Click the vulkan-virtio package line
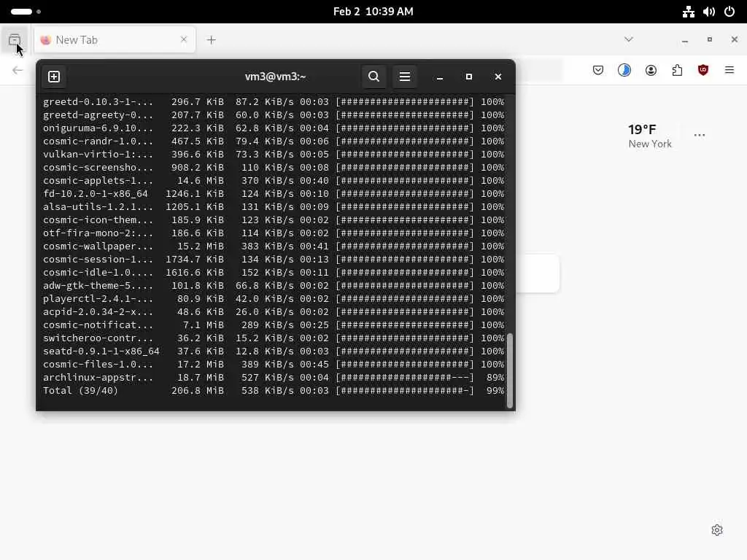 point(274,155)
